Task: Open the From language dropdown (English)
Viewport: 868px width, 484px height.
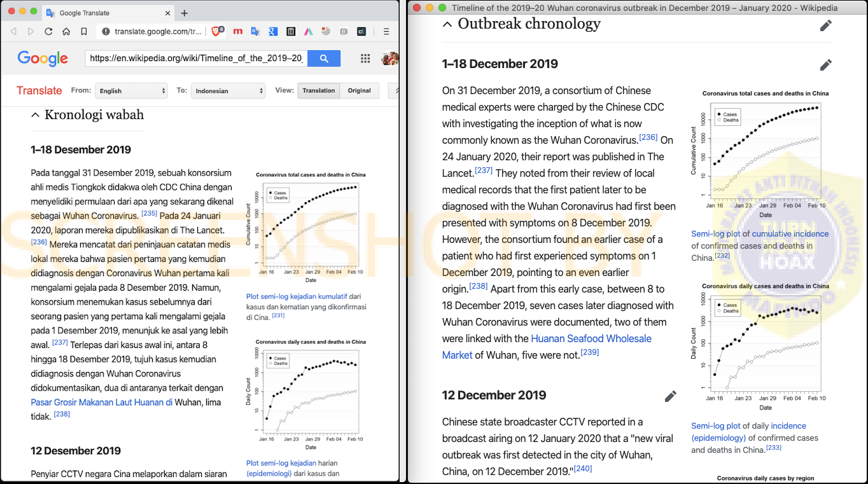Action: 131,91
